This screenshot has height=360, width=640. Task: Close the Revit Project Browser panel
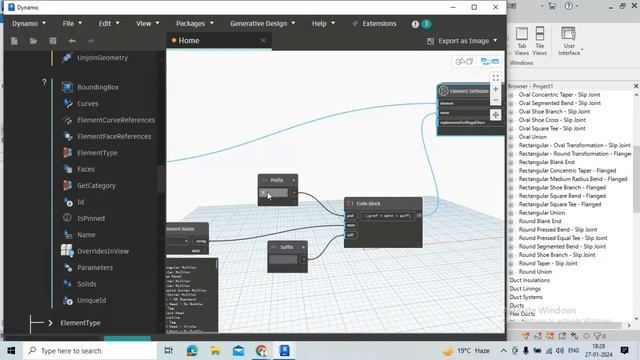click(x=636, y=86)
